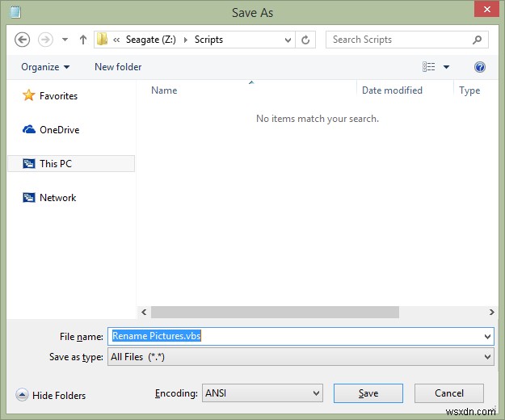This screenshot has width=505, height=420.
Task: Click the search magnifier icon
Action: (477, 40)
